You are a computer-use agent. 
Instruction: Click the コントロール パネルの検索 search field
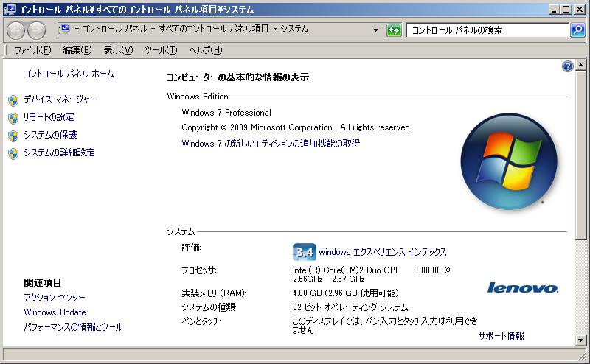click(487, 30)
